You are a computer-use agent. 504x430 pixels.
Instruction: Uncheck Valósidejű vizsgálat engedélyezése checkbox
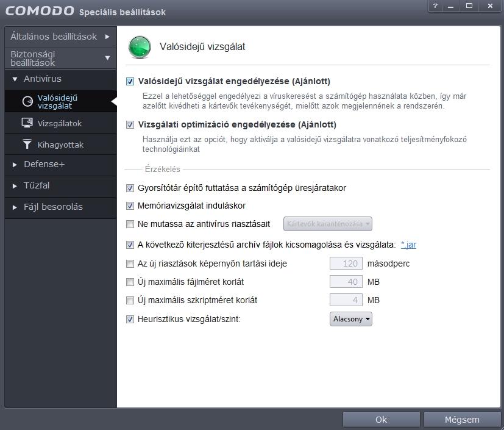click(x=130, y=81)
